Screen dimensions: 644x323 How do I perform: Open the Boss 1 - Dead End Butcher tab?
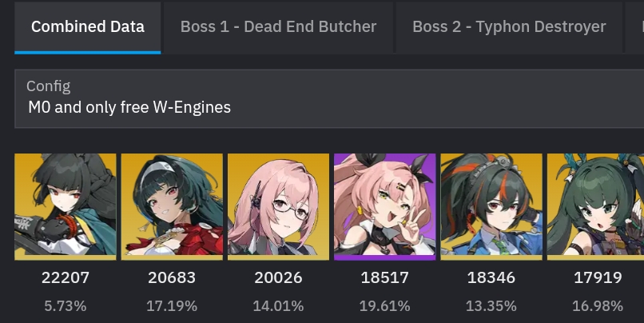[x=279, y=27]
